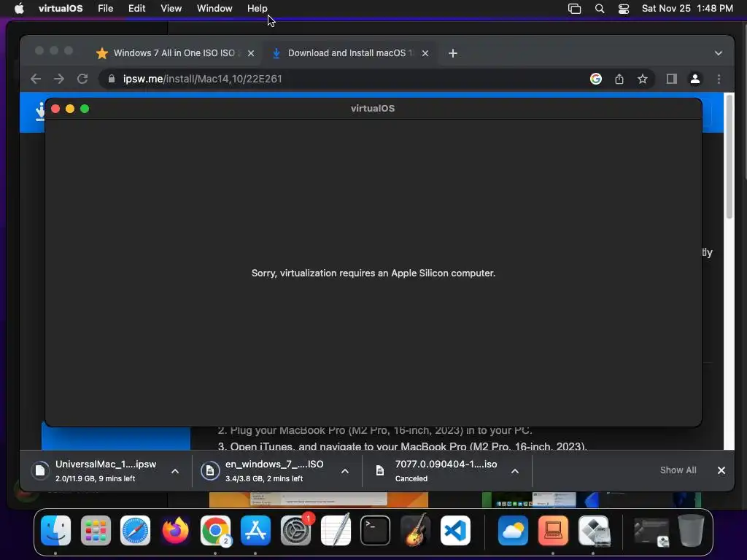Launch Firefox from the Dock

point(175,531)
